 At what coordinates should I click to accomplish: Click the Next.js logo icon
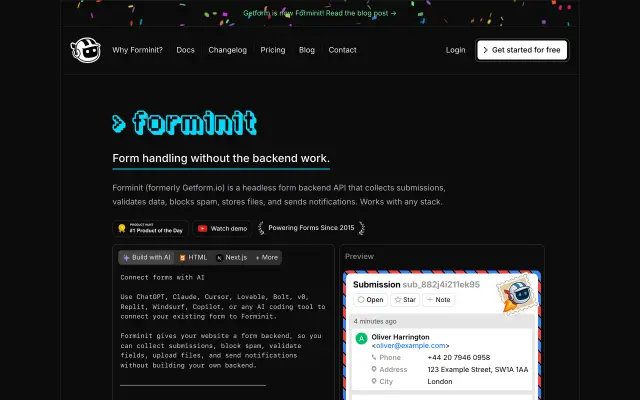coord(219,258)
